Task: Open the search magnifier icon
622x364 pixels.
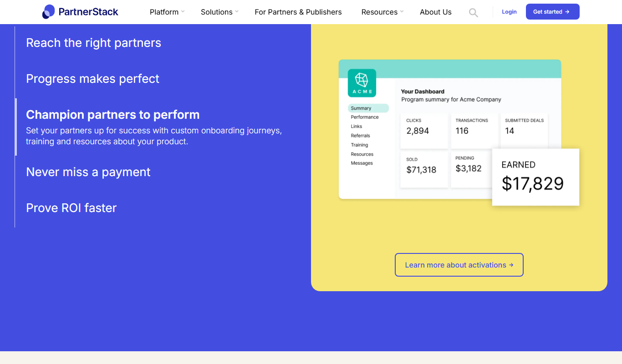Action: (474, 13)
